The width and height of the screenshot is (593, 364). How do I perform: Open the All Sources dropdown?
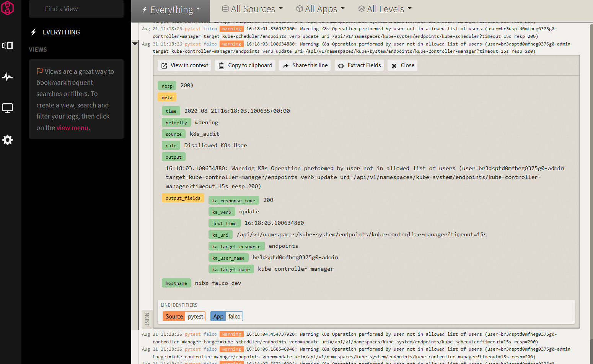[x=252, y=9]
